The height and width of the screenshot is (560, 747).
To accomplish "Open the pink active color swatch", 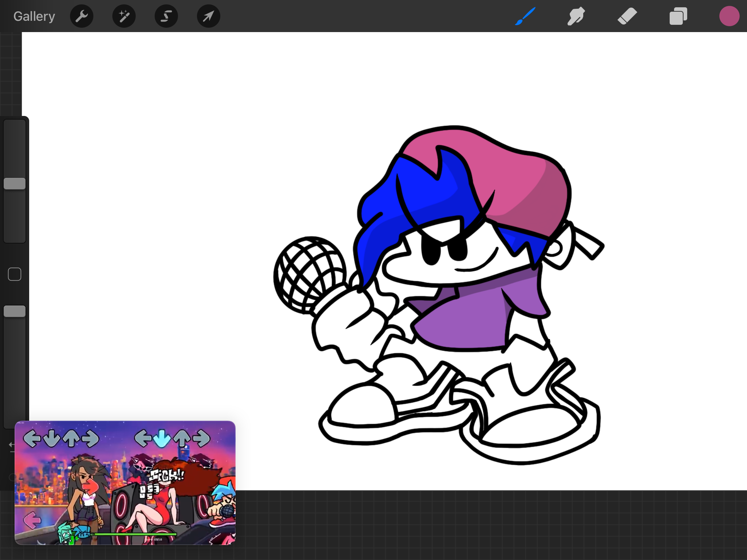I will tap(729, 16).
